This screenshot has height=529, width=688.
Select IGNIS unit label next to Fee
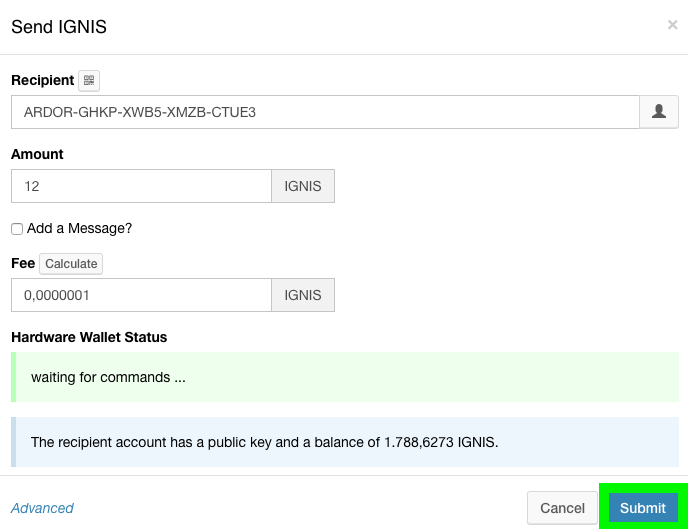click(x=303, y=295)
